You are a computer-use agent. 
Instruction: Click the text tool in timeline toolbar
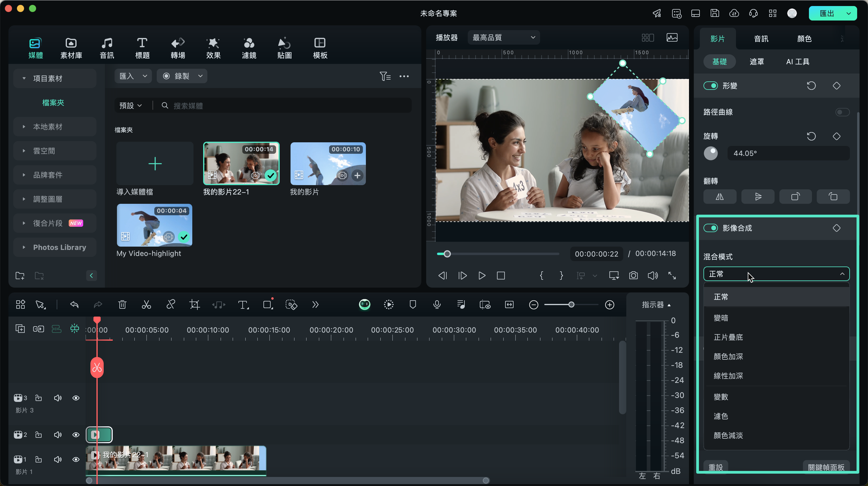pos(243,305)
